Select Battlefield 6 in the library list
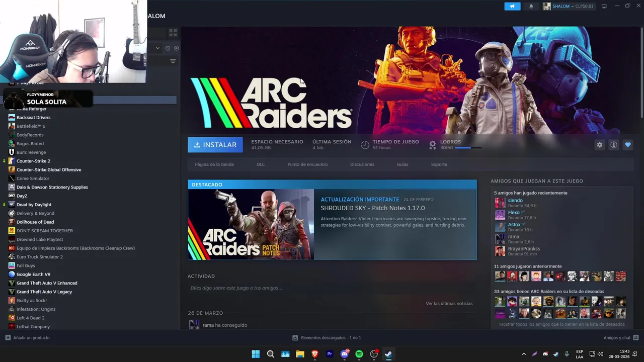The width and height of the screenshot is (644, 362). click(x=31, y=126)
